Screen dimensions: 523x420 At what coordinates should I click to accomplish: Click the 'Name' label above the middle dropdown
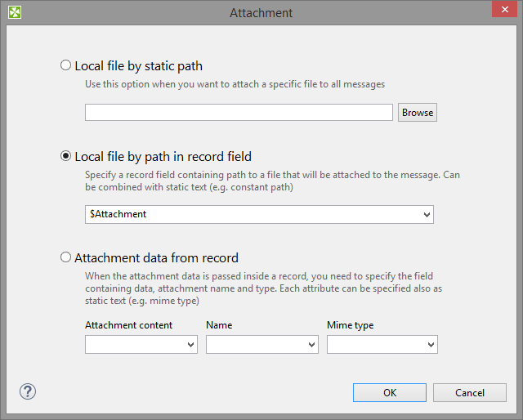point(219,325)
